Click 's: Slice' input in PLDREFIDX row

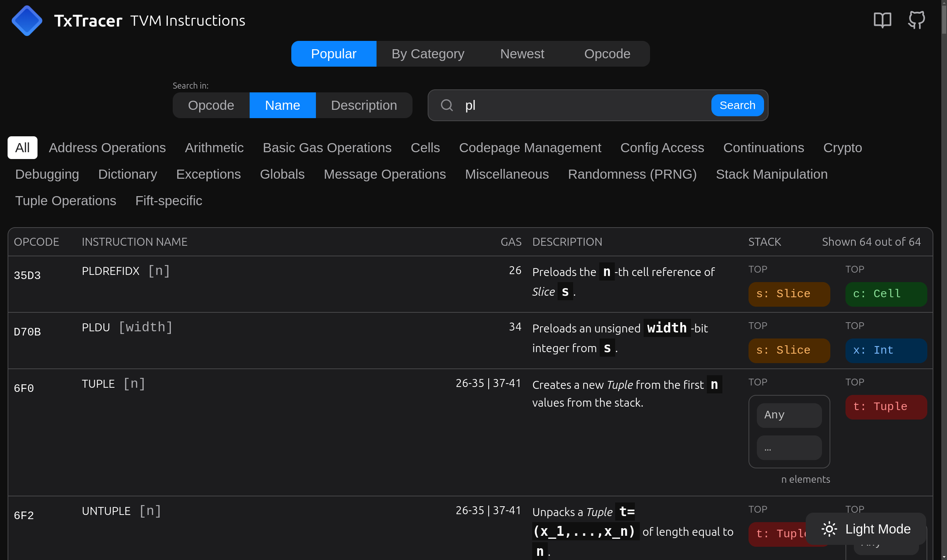[x=789, y=294]
